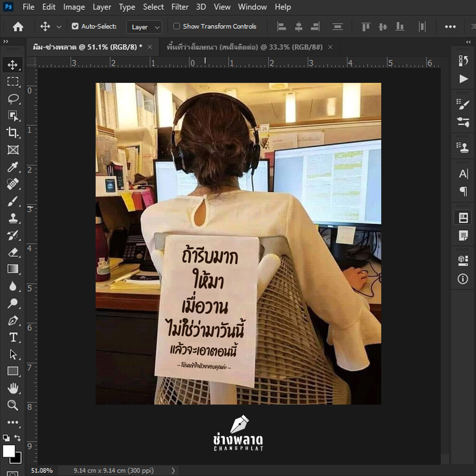The width and height of the screenshot is (476, 476).
Task: Collapse the right panel dock arrows
Action: coord(468,42)
